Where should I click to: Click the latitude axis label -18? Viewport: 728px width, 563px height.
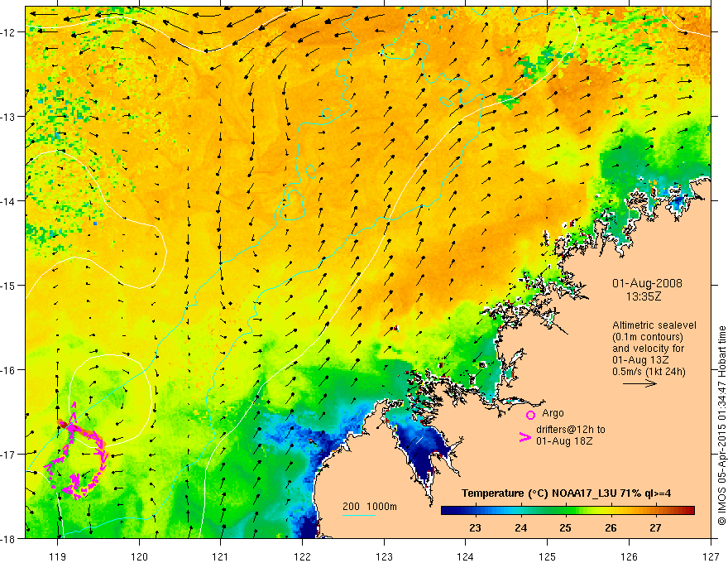(9, 538)
